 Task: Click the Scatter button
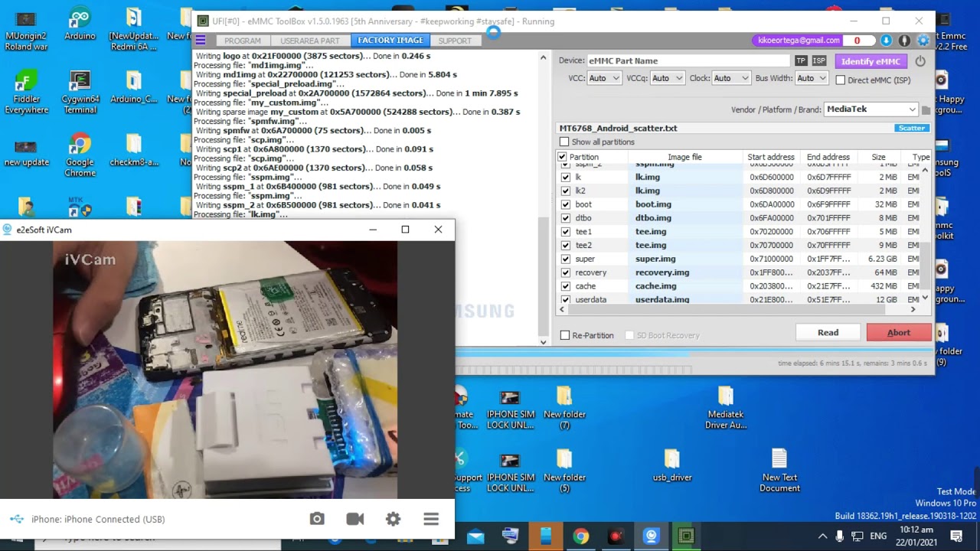click(x=911, y=128)
